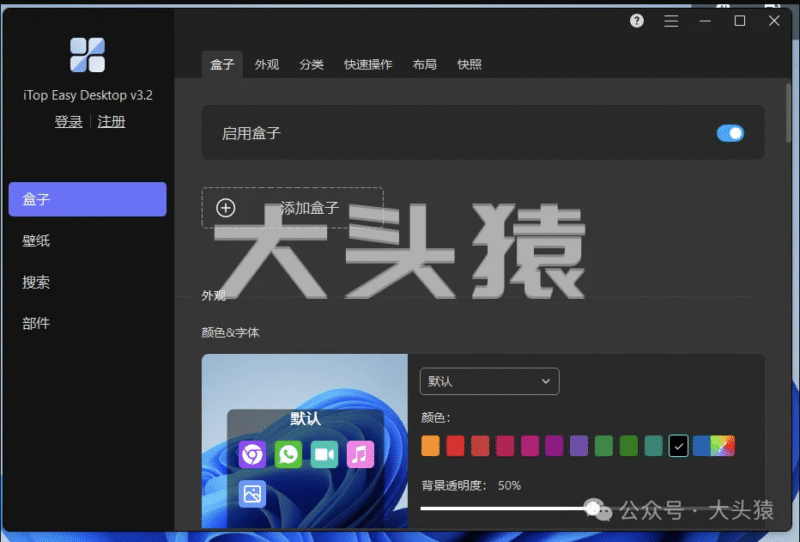Open the rainbow custom color picker

click(722, 446)
